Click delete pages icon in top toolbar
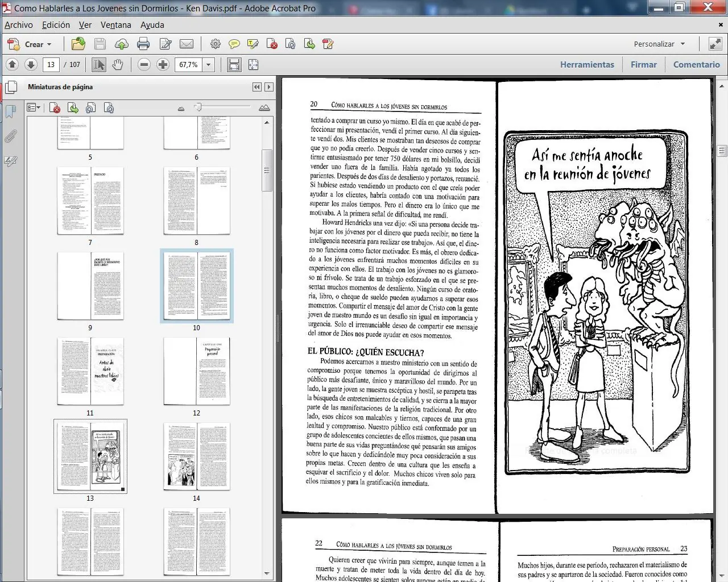728x582 pixels. tap(272, 44)
